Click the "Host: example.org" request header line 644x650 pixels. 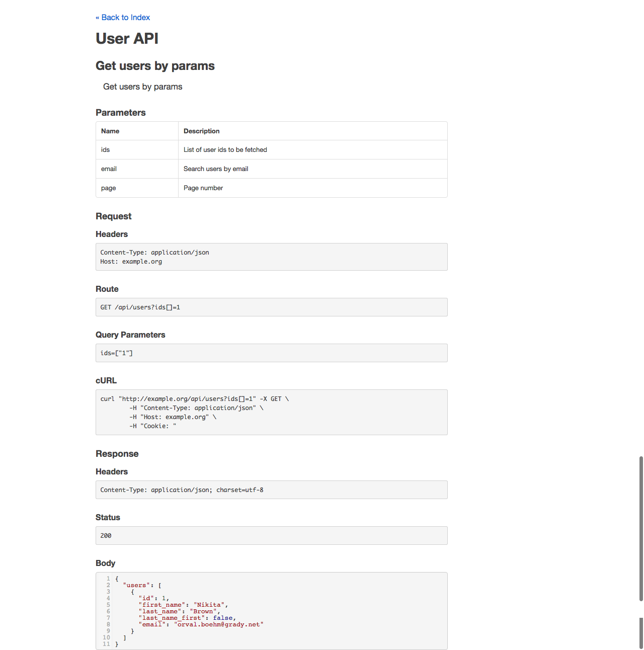pyautogui.click(x=131, y=262)
